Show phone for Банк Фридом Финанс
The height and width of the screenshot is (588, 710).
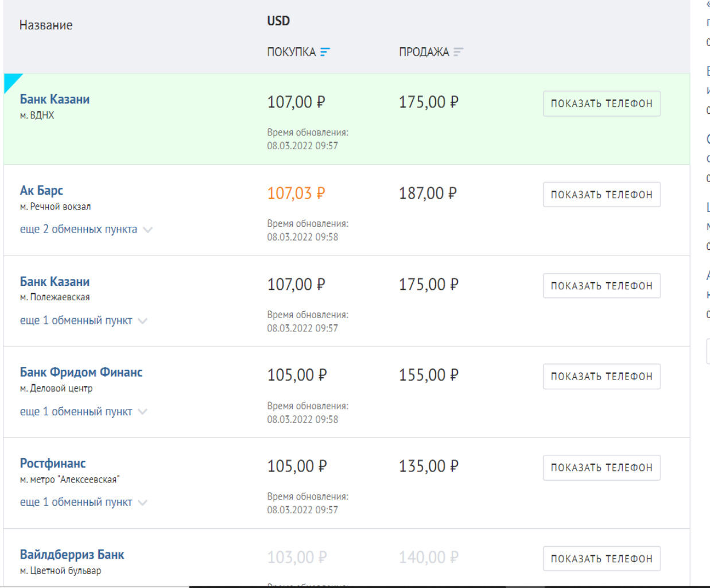pos(601,377)
